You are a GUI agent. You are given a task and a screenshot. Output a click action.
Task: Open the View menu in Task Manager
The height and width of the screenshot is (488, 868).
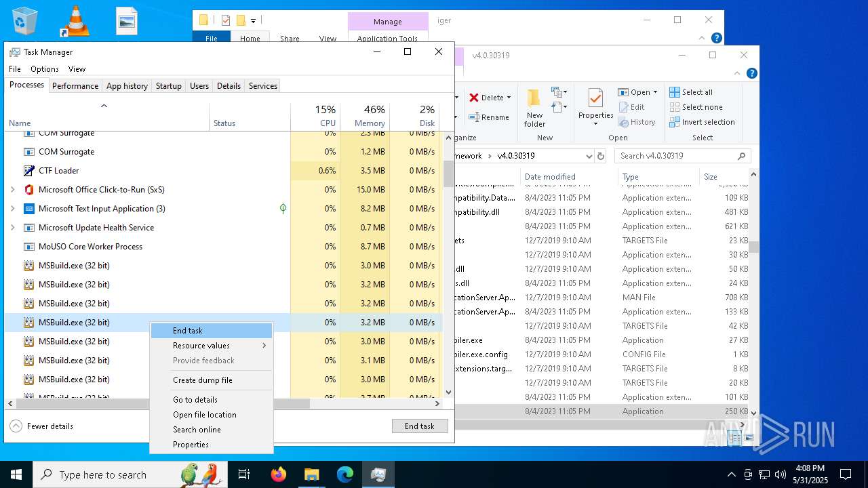coord(77,69)
